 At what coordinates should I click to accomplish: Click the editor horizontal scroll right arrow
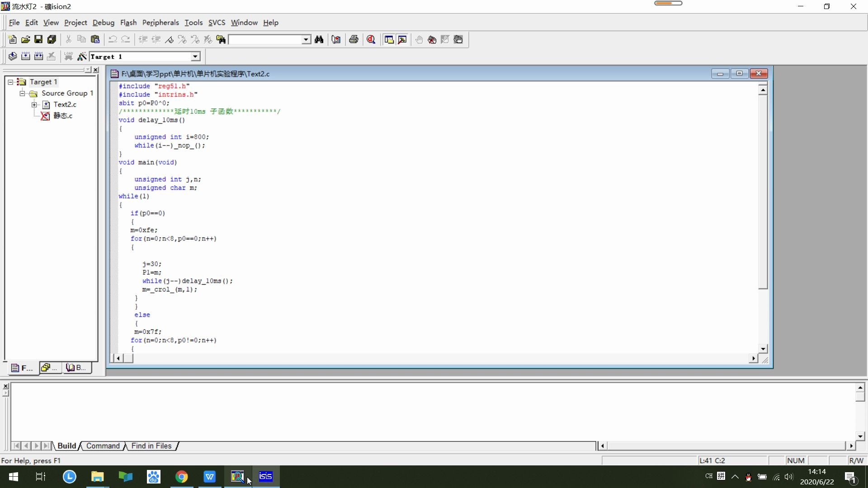click(753, 358)
